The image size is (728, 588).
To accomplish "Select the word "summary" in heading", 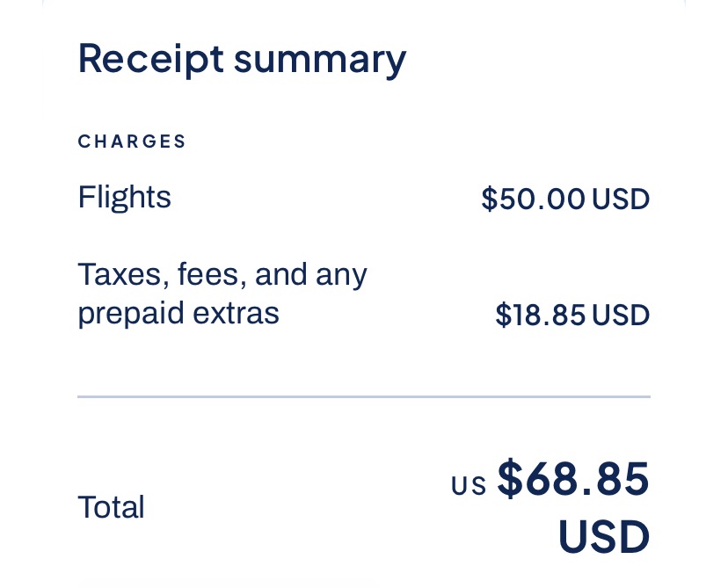I will point(320,59).
